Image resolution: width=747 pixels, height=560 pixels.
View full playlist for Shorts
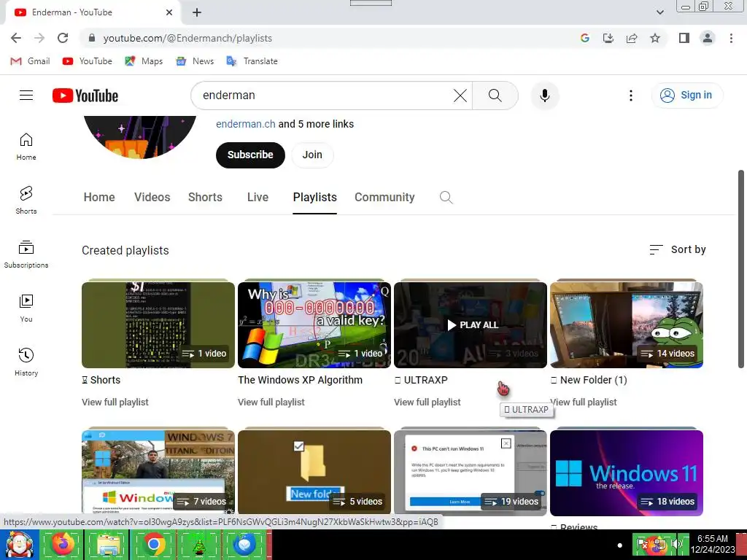(115, 402)
